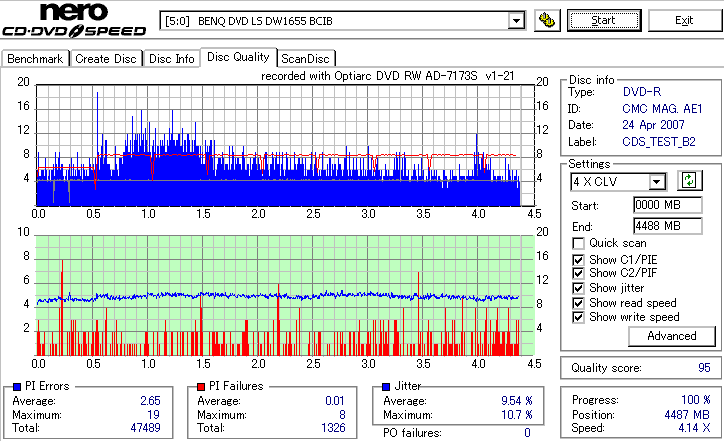Open Advanced settings
This screenshot has width=724, height=441.
[671, 336]
